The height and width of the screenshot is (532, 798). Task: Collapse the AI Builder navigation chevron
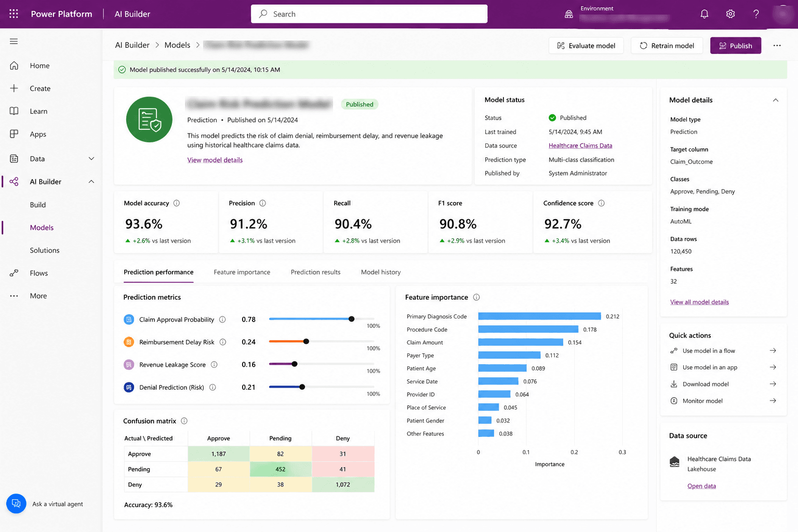91,181
